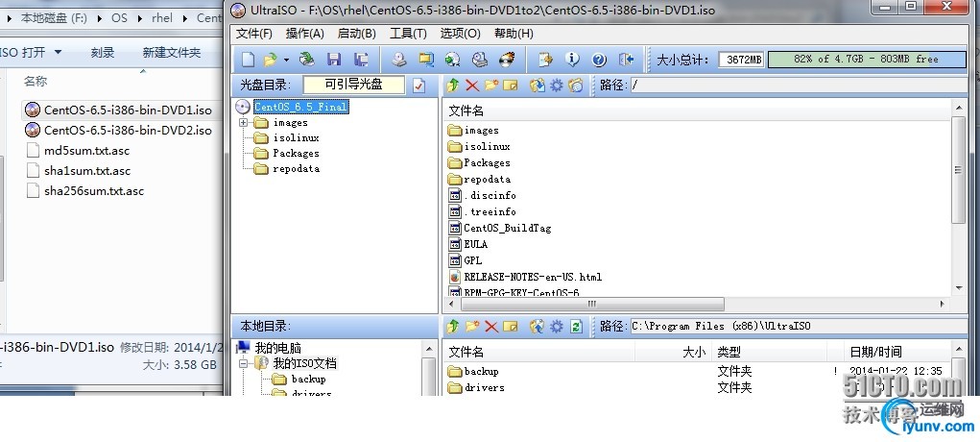The width and height of the screenshot is (980, 442).
Task: Expand the images folder in ISO tree
Action: pyautogui.click(x=243, y=123)
